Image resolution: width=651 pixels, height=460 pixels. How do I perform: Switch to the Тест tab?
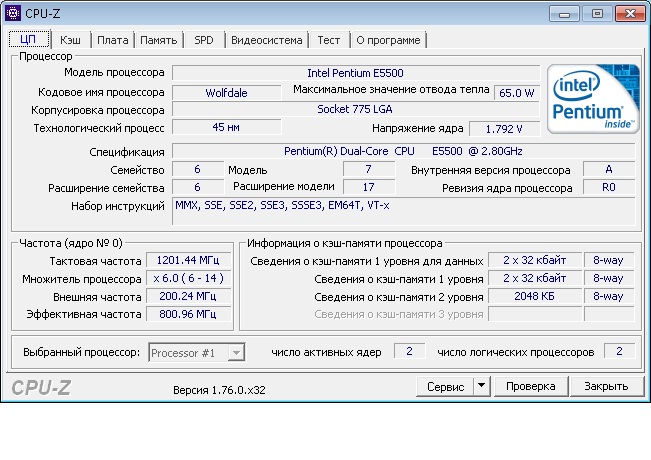coord(329,40)
